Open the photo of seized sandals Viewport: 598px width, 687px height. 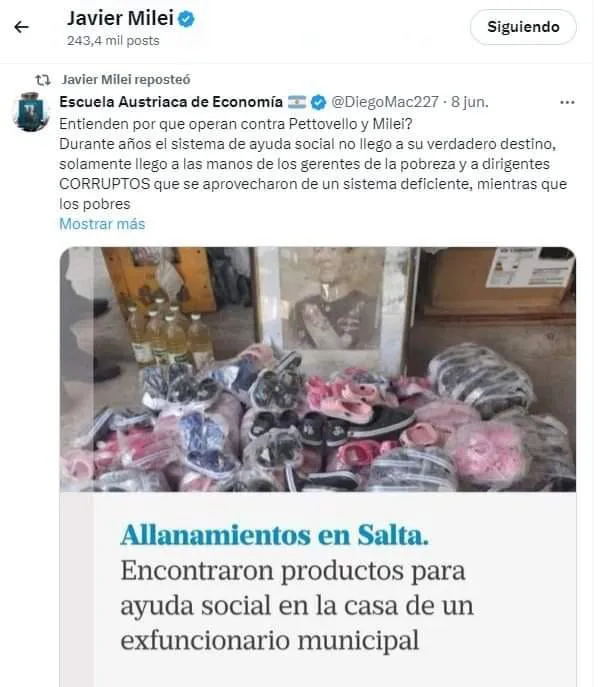coord(318,369)
